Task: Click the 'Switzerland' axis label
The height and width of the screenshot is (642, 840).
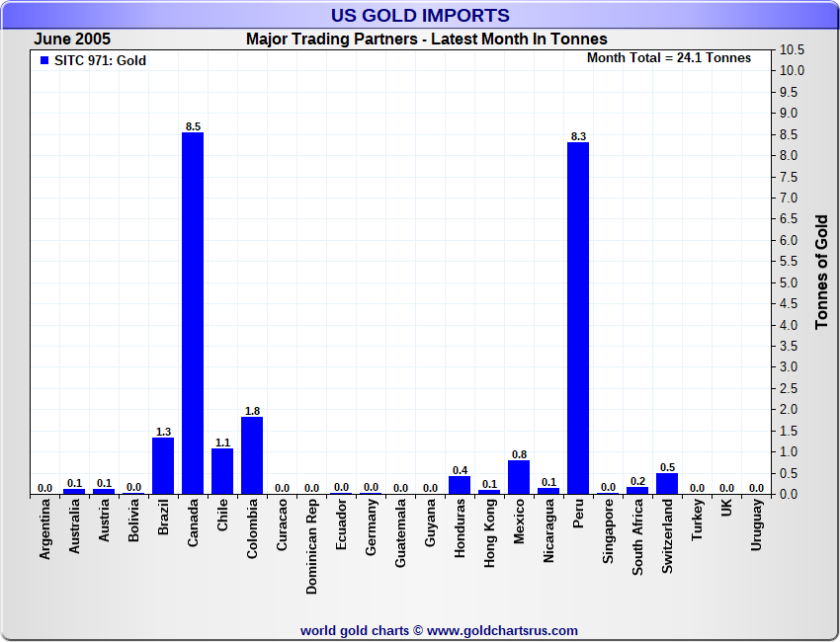Action: tap(667, 536)
